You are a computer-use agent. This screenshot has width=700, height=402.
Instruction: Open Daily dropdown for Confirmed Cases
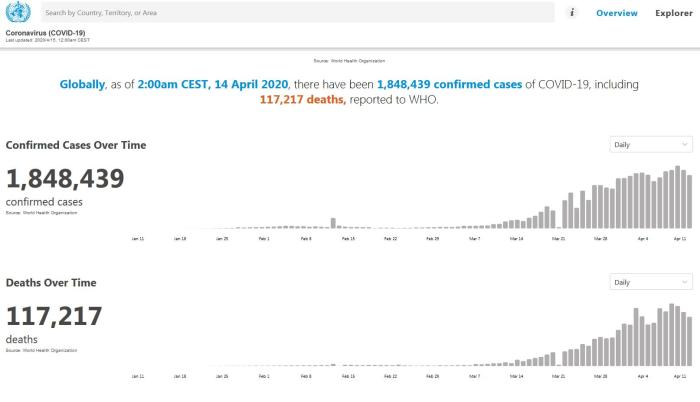(x=651, y=145)
